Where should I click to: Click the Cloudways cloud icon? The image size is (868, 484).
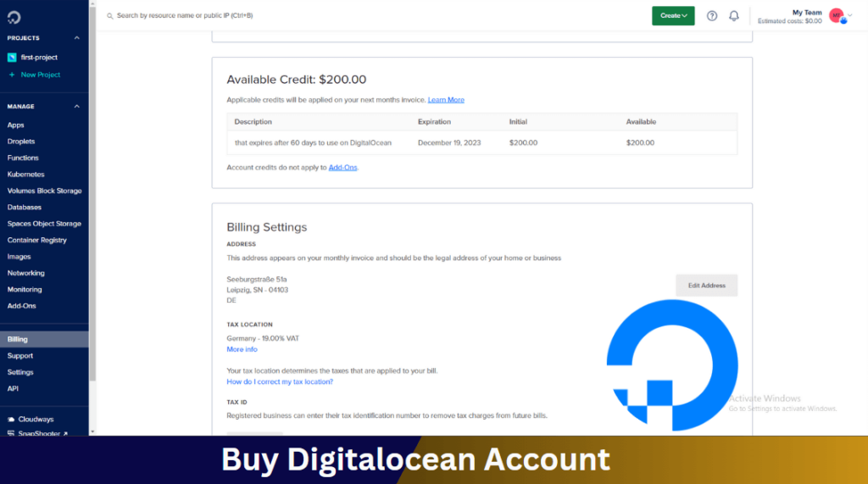point(11,420)
